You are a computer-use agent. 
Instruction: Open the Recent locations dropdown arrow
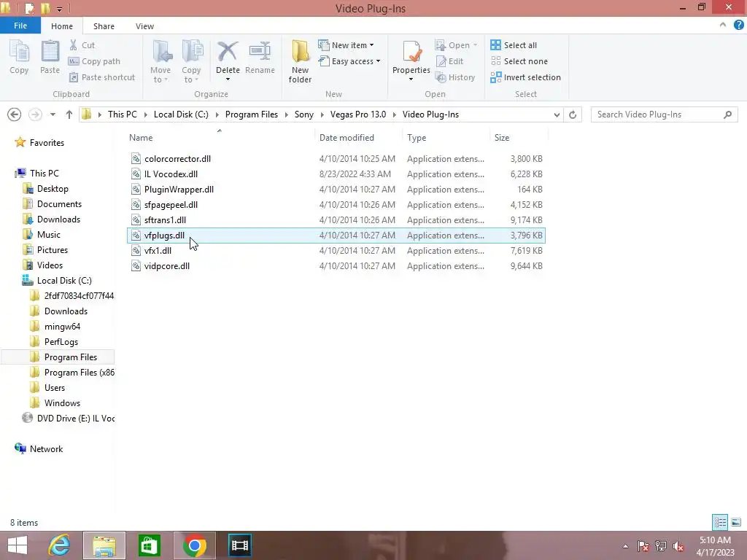point(53,114)
